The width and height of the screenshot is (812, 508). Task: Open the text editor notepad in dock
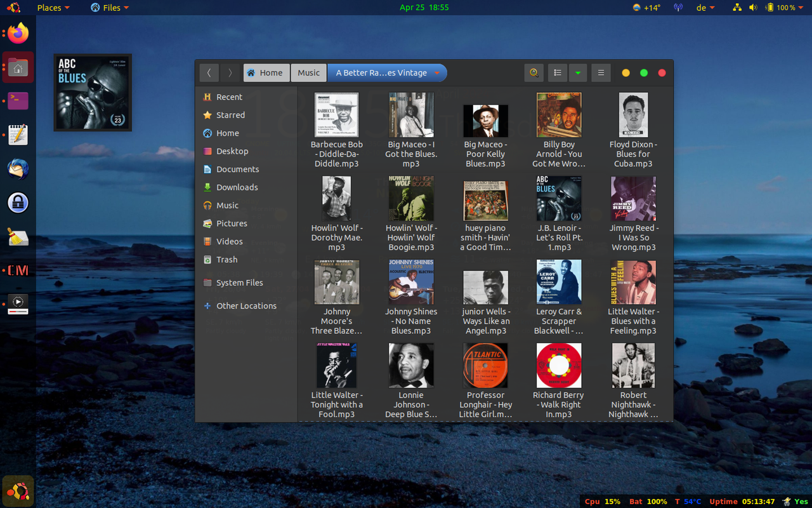(18, 135)
